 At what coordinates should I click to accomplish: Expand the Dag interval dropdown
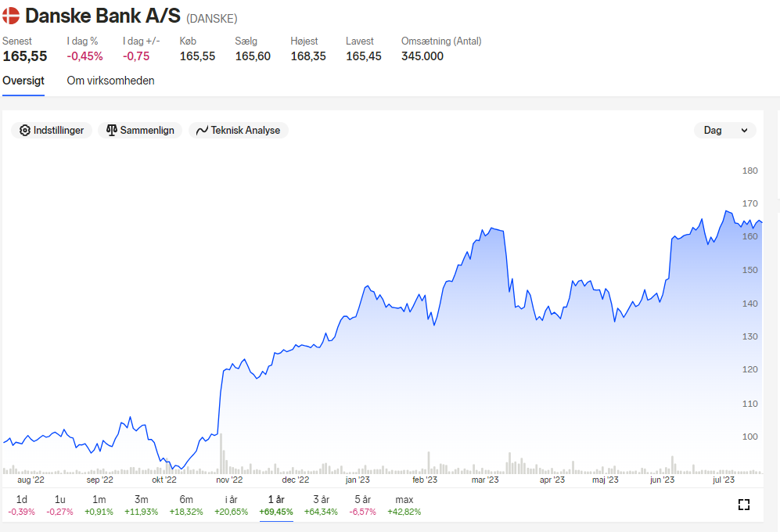725,131
